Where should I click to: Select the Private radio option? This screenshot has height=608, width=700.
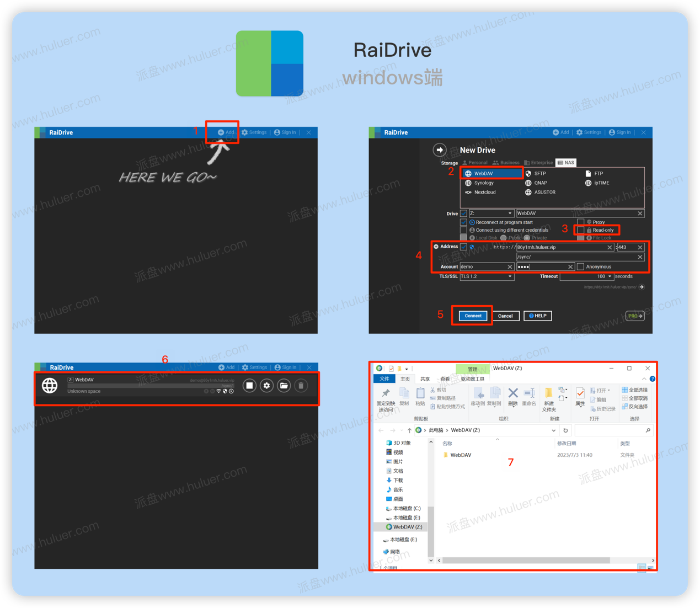pyautogui.click(x=527, y=238)
